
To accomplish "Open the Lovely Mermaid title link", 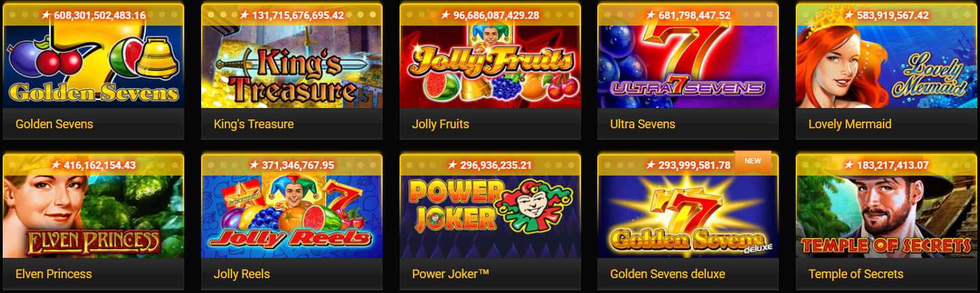I will (x=850, y=124).
